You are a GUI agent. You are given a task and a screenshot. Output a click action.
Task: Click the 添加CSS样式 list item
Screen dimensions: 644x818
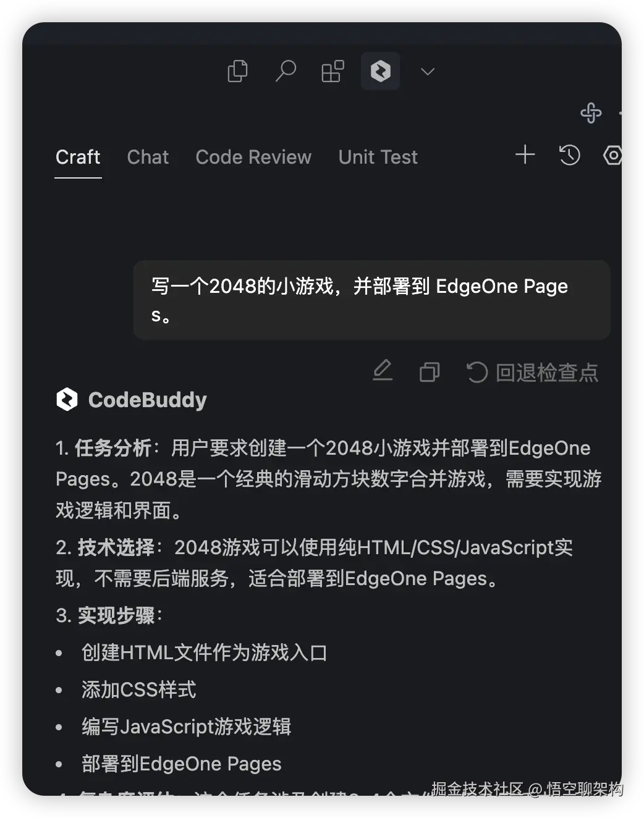click(139, 689)
